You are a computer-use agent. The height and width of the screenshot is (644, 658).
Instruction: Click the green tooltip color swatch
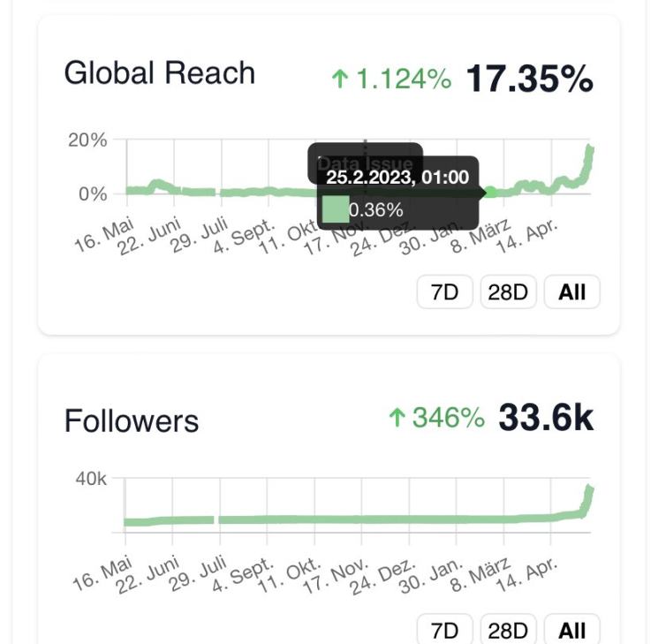(x=335, y=209)
